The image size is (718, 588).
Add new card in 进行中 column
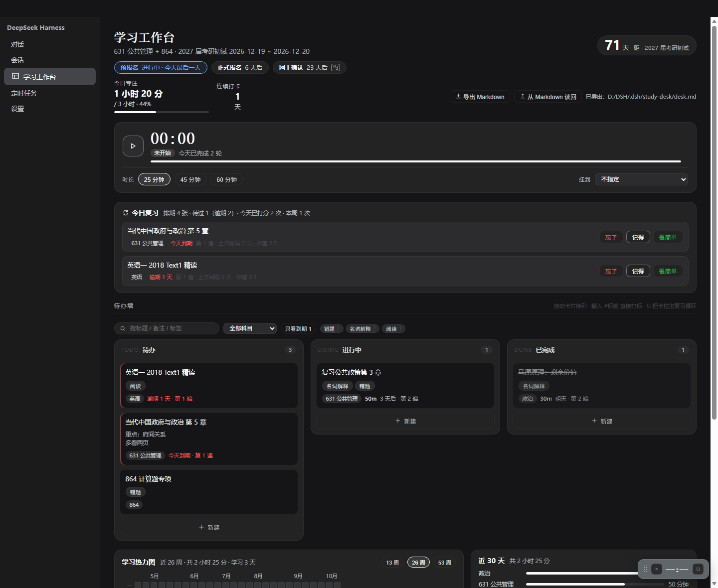click(x=405, y=421)
